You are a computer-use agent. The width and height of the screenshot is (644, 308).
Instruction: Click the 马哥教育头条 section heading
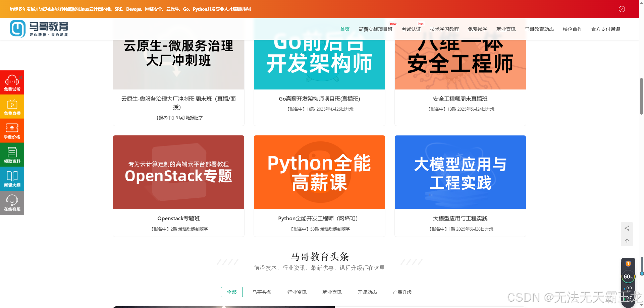pyautogui.click(x=319, y=257)
